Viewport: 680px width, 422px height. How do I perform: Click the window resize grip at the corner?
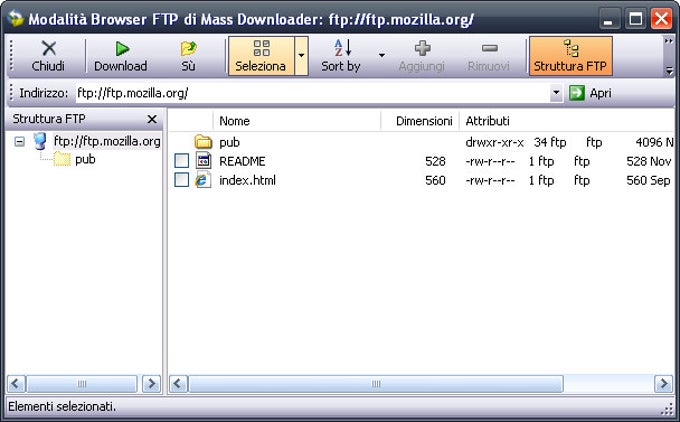click(668, 409)
